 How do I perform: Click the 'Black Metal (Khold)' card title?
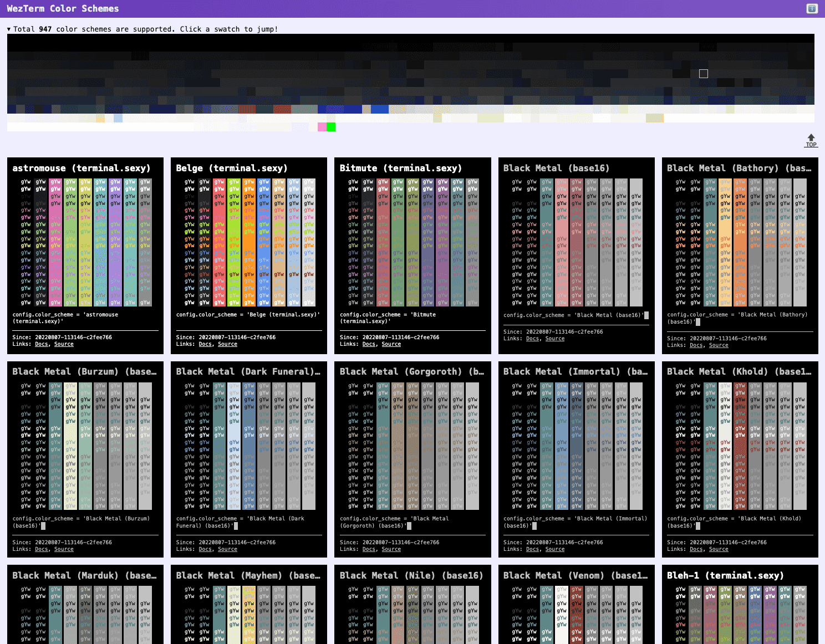coord(739,371)
